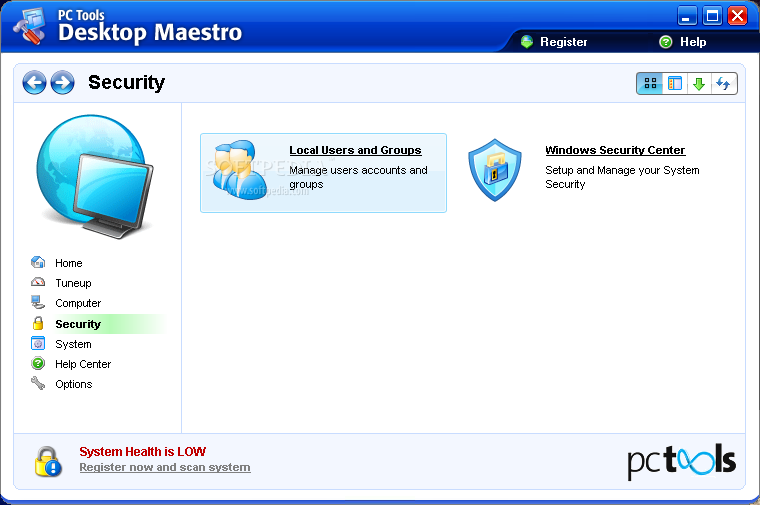Click the Setup and Manage your System Security text
Viewport: 760px width, 505px height.
coord(622,177)
